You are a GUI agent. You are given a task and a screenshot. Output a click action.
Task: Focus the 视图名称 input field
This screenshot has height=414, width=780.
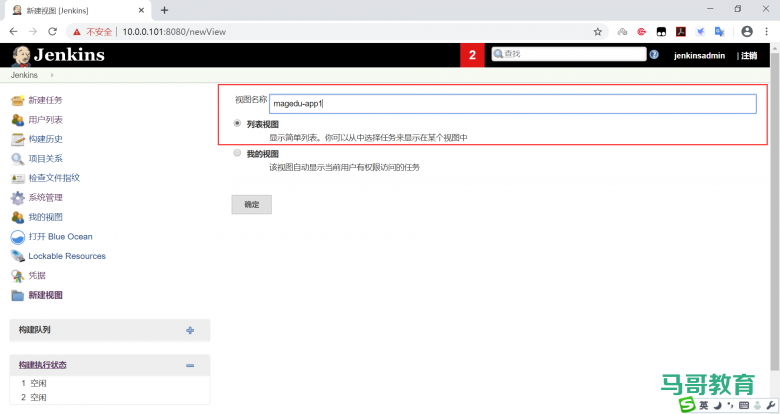[513, 104]
